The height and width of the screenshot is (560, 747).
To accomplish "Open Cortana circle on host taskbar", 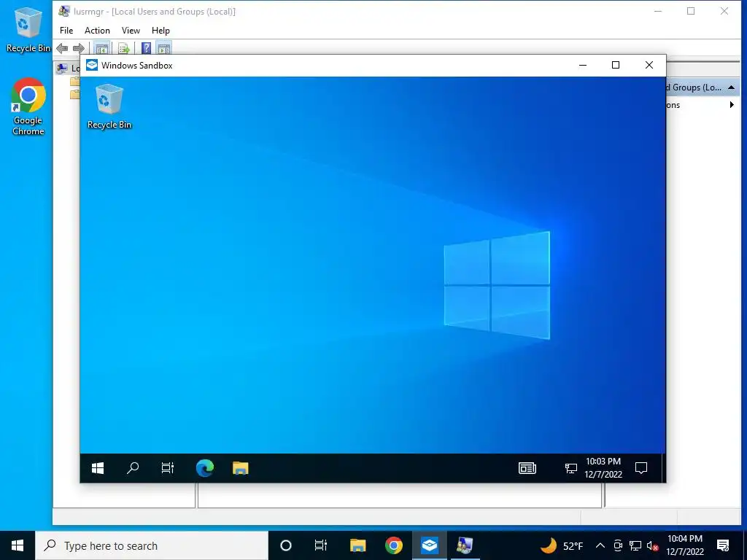I will tap(286, 545).
